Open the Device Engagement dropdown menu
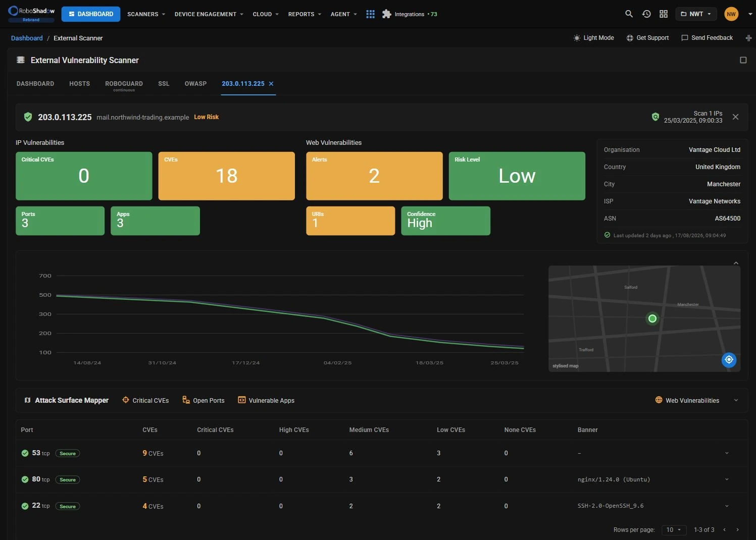Image resolution: width=756 pixels, height=540 pixels. (x=209, y=14)
